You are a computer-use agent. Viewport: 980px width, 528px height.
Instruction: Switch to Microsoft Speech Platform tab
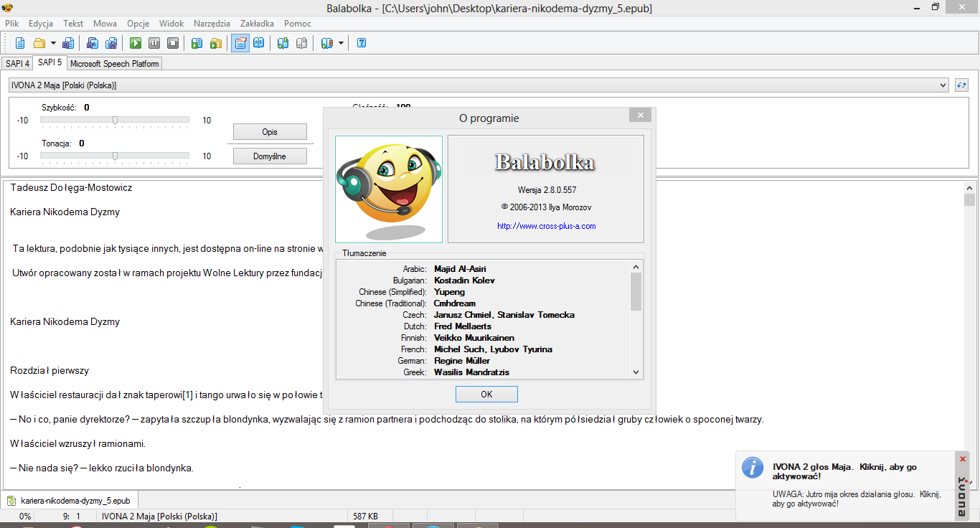coord(115,64)
